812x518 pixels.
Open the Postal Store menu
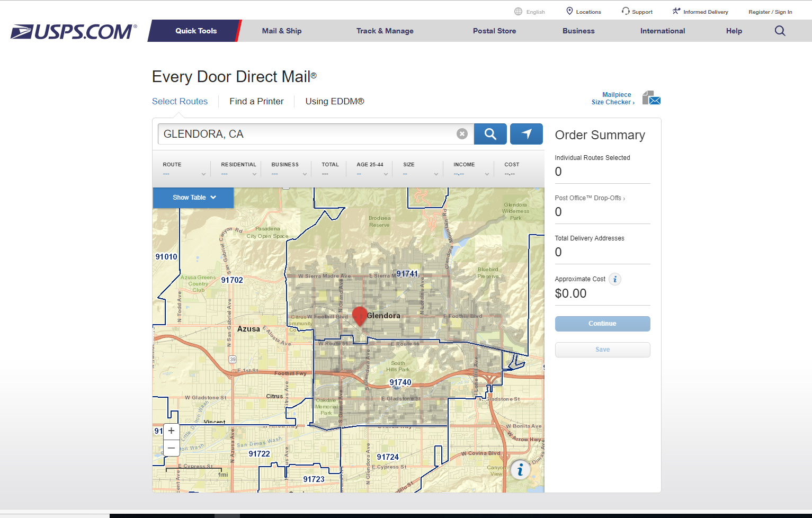[494, 31]
